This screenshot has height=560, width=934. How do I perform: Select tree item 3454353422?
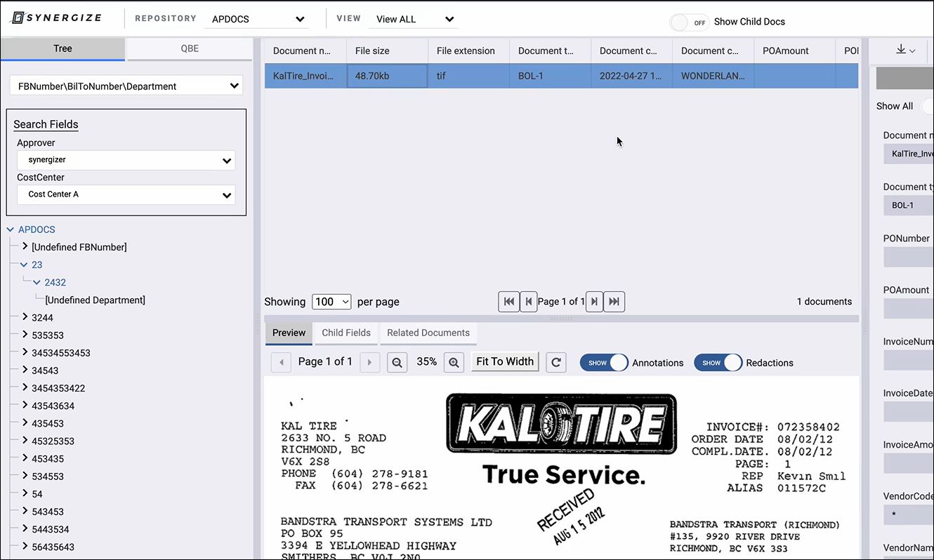[58, 388]
